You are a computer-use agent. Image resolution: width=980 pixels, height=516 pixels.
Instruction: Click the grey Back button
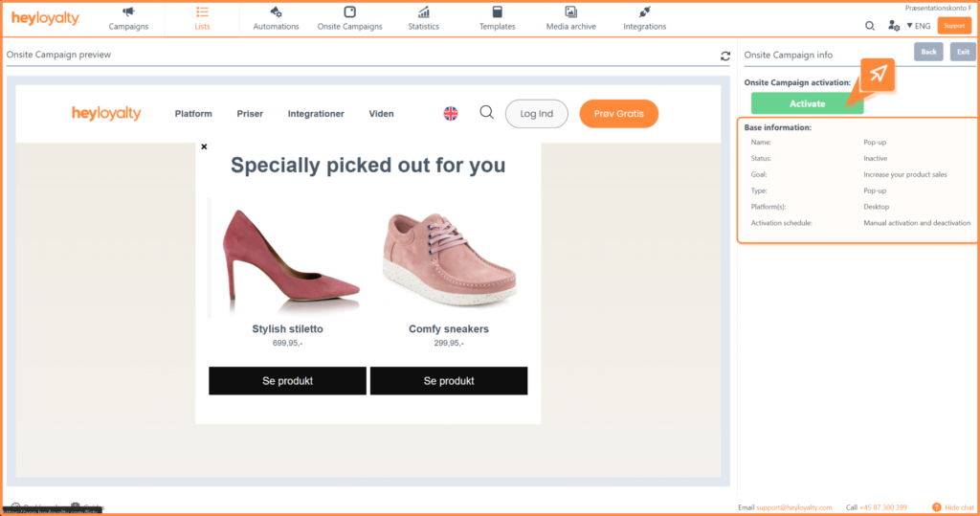pos(928,52)
